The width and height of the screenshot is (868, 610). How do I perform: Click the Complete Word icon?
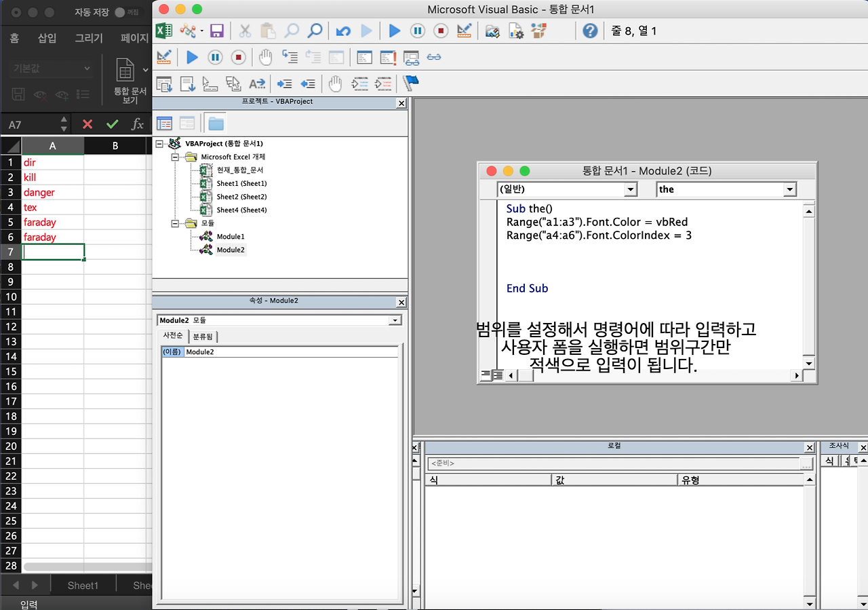257,84
